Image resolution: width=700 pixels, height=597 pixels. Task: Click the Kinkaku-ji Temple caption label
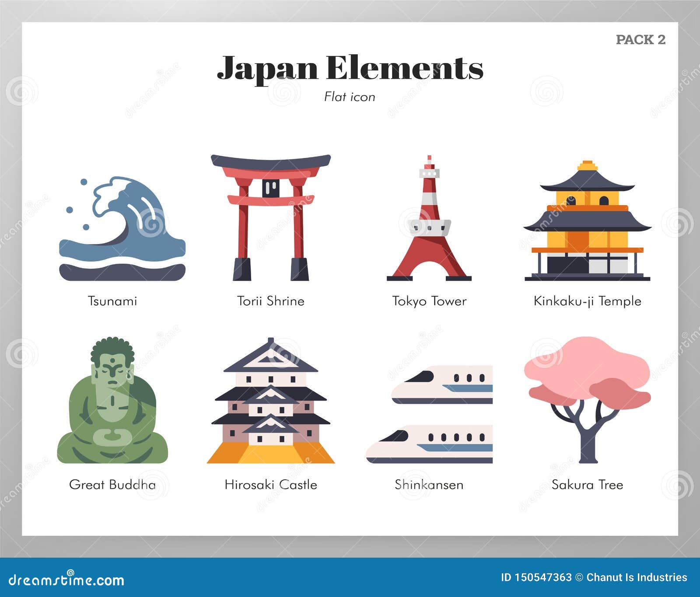586,301
